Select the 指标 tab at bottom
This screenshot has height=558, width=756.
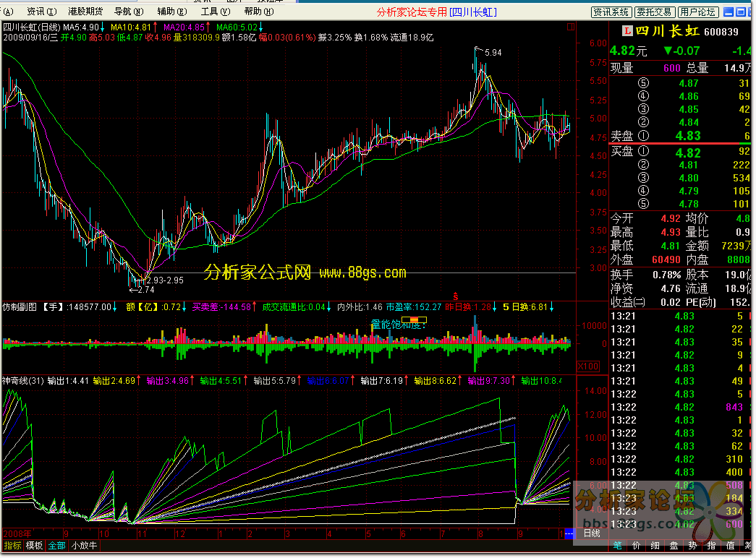click(x=12, y=546)
